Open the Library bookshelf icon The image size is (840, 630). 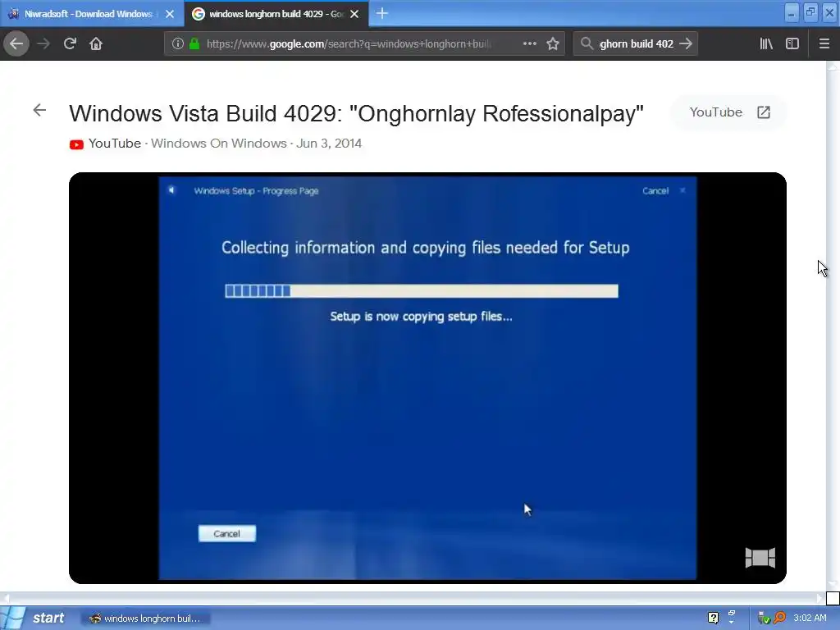[x=766, y=44]
